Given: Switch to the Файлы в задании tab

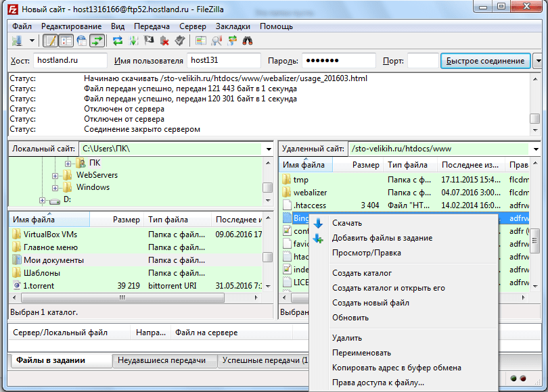Looking at the screenshot, I should click(60, 360).
